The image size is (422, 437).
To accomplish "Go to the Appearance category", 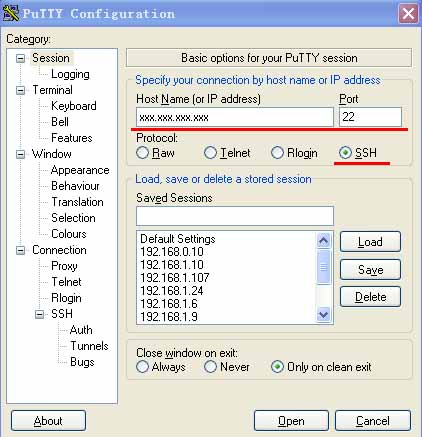I will click(x=80, y=170).
